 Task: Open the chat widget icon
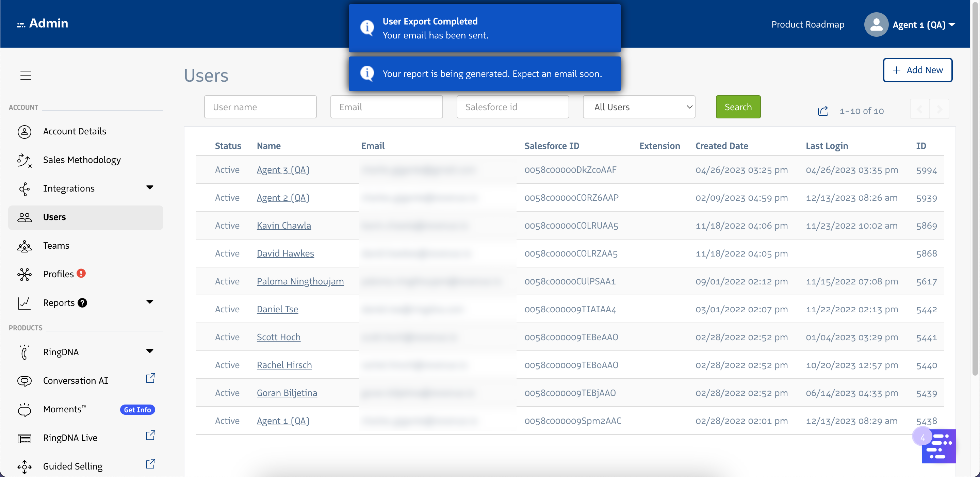(938, 446)
